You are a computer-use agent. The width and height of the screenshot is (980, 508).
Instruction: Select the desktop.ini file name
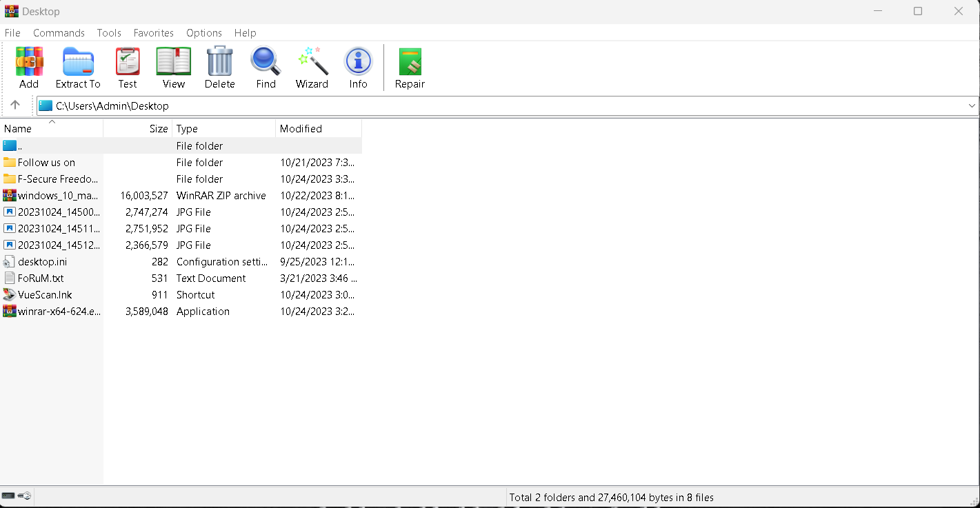point(42,262)
